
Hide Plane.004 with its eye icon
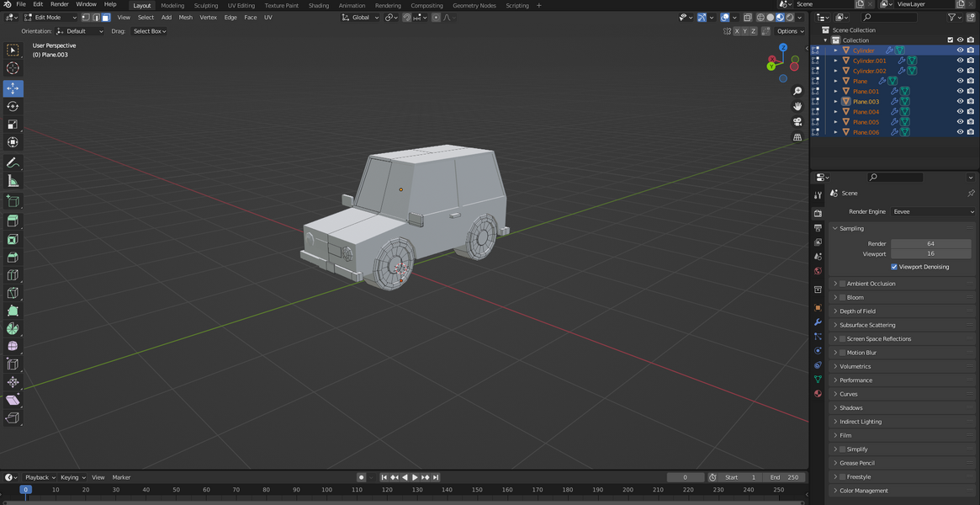(x=960, y=112)
